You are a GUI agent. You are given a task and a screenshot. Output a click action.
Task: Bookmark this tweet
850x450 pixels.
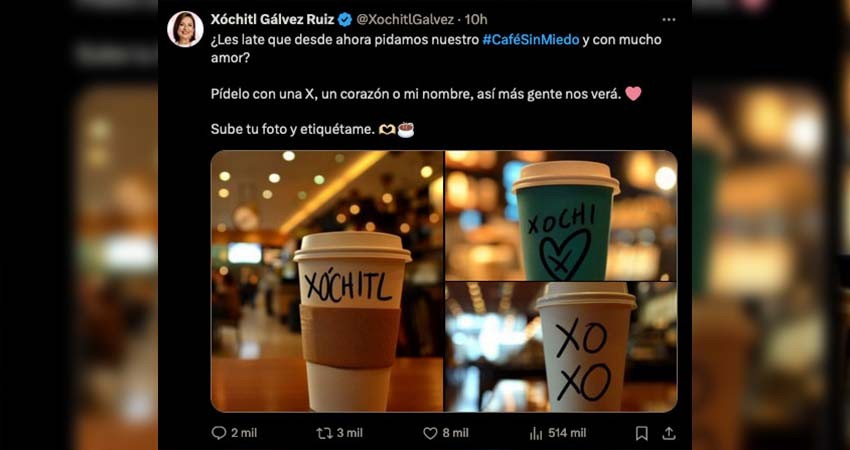pos(642,433)
